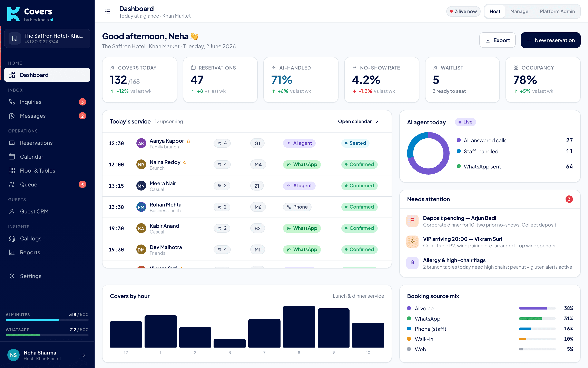Click the Deposit pending — Arjun Bedi alert
Screen dimensions: 588x368
pos(490,221)
